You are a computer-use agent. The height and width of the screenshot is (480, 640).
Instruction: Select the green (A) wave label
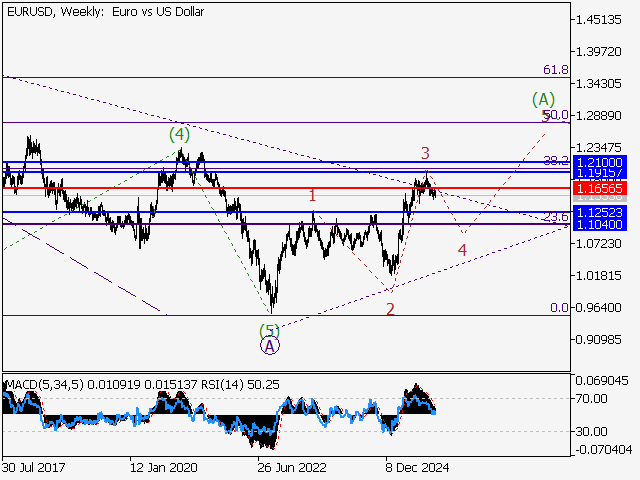542,99
